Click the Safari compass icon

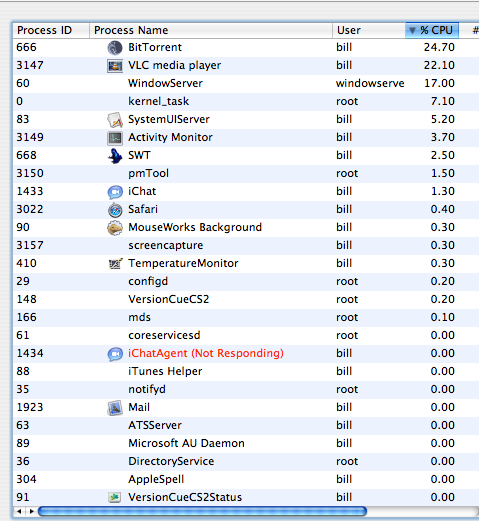click(115, 210)
